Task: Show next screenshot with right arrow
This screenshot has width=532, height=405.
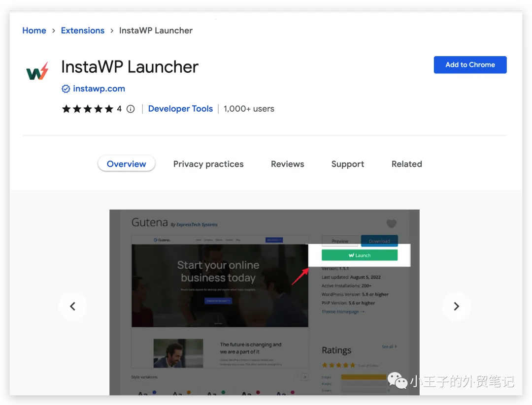Action: (x=456, y=307)
